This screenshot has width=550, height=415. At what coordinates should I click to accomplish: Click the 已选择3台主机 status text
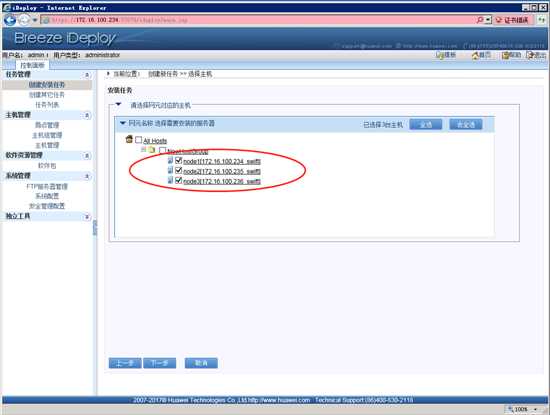pyautogui.click(x=383, y=125)
